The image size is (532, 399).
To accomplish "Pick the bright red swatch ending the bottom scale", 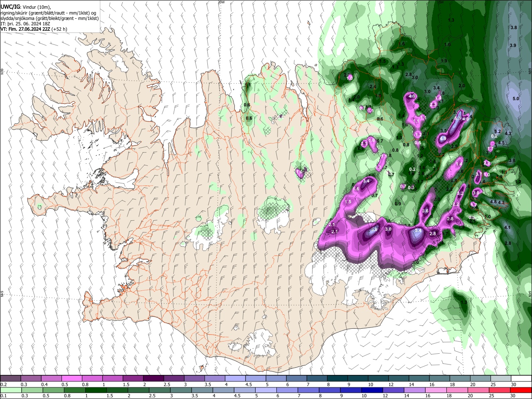I will tap(521, 390).
